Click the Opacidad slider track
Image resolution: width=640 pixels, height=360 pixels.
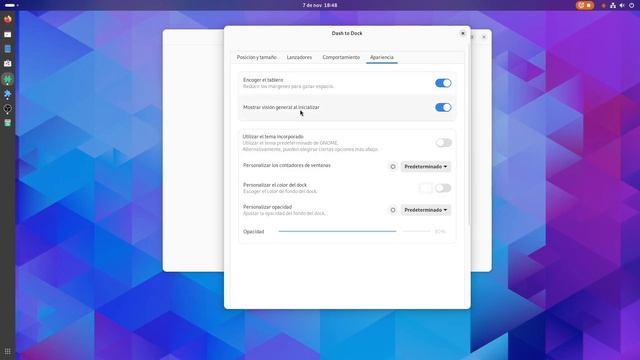[354, 231]
